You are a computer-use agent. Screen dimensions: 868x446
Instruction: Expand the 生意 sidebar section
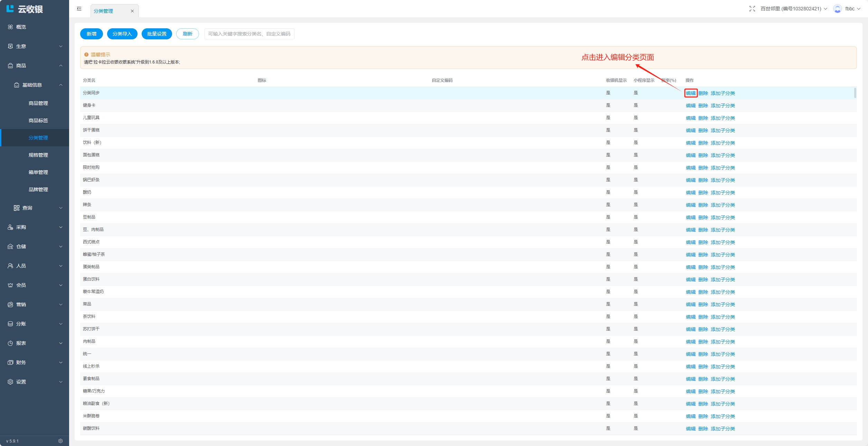[35, 46]
